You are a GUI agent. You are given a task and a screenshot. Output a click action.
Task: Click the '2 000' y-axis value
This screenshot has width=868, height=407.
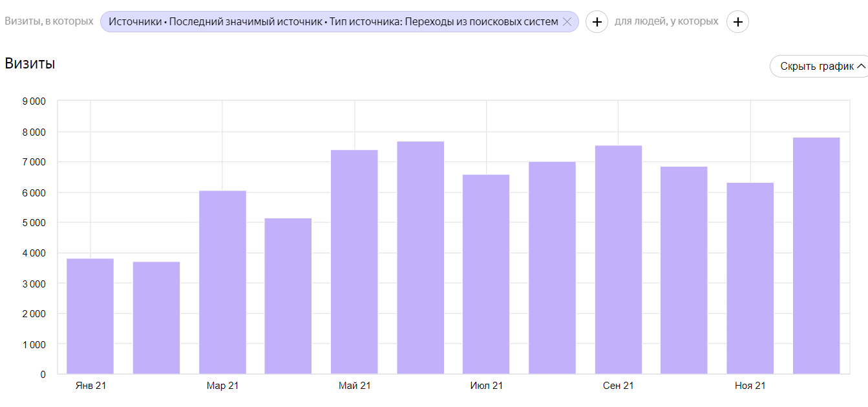(x=34, y=314)
